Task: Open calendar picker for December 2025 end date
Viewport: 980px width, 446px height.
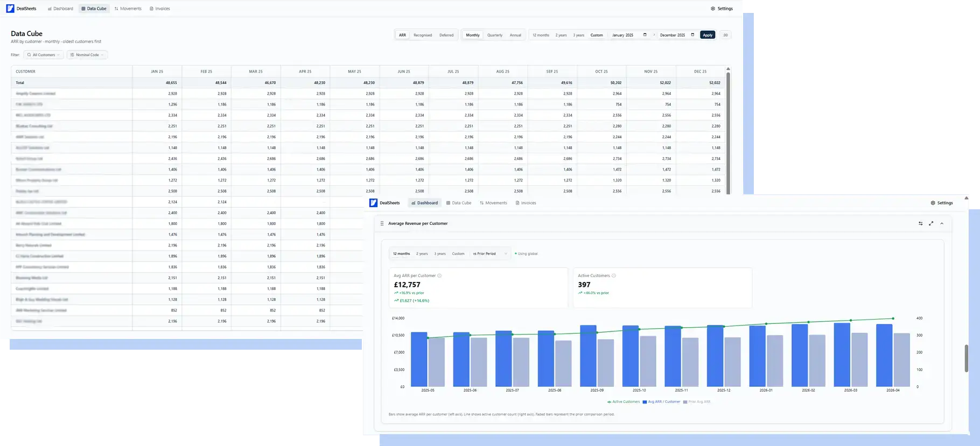Action: [692, 35]
